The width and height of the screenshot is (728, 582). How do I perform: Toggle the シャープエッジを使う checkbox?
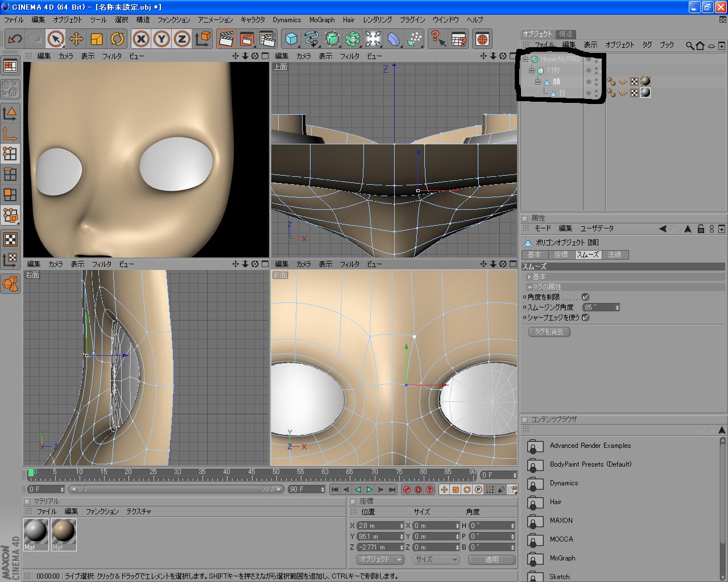click(585, 317)
